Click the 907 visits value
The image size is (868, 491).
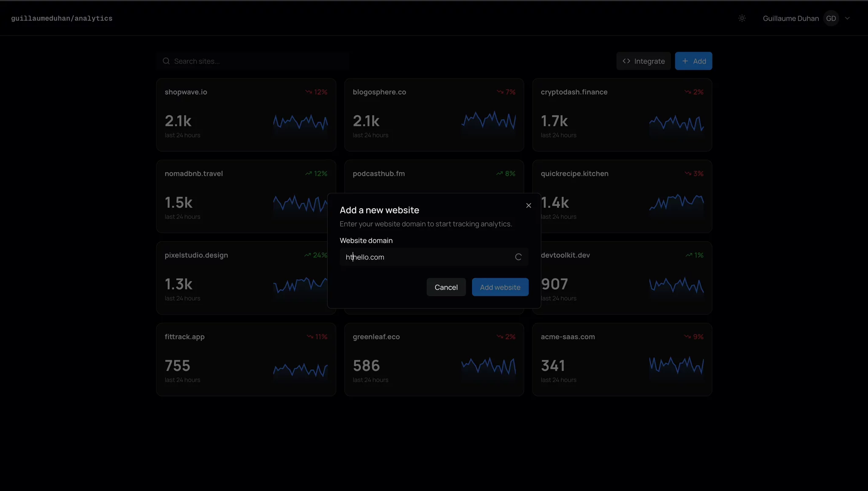tap(555, 284)
